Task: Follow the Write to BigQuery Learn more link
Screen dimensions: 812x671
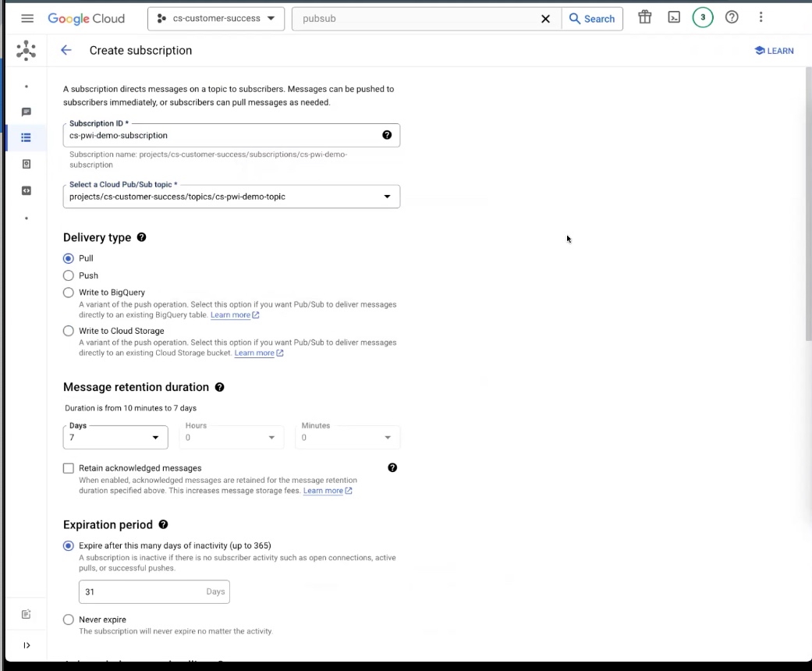Action: [230, 314]
